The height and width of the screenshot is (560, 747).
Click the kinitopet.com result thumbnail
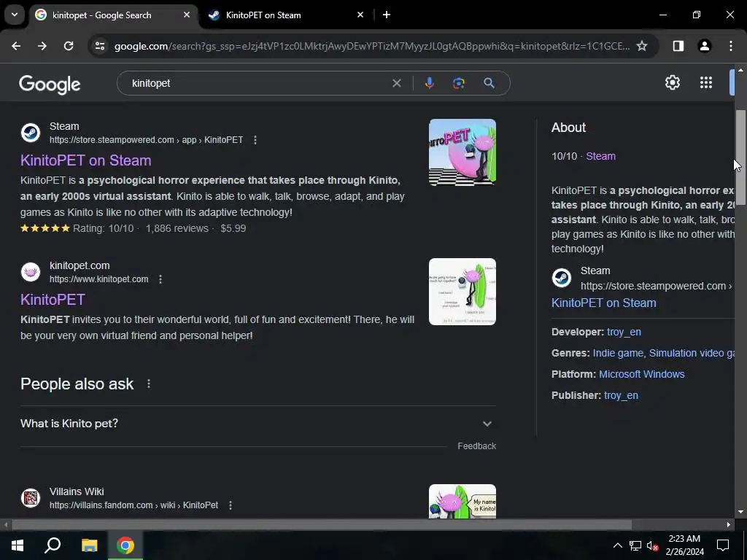tap(462, 292)
